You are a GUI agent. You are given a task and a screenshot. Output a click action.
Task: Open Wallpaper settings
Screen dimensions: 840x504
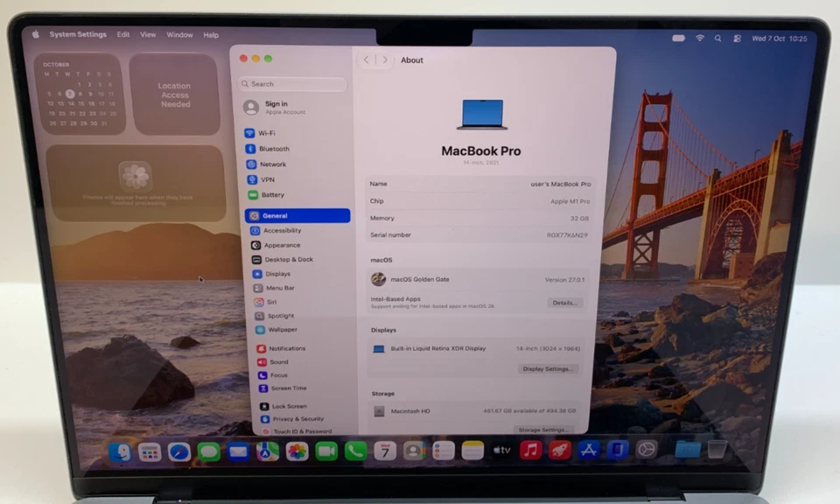click(276, 329)
